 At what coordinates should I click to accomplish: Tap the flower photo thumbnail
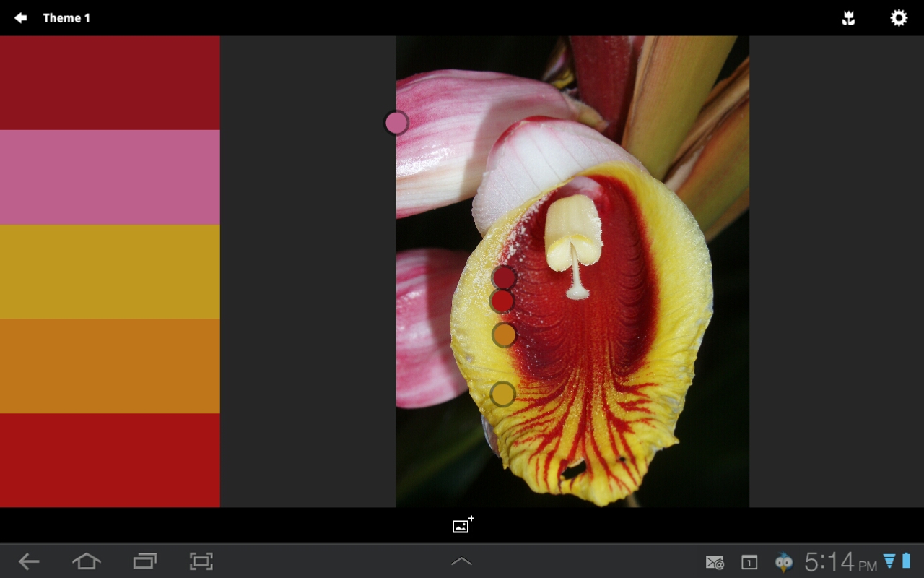point(572,272)
